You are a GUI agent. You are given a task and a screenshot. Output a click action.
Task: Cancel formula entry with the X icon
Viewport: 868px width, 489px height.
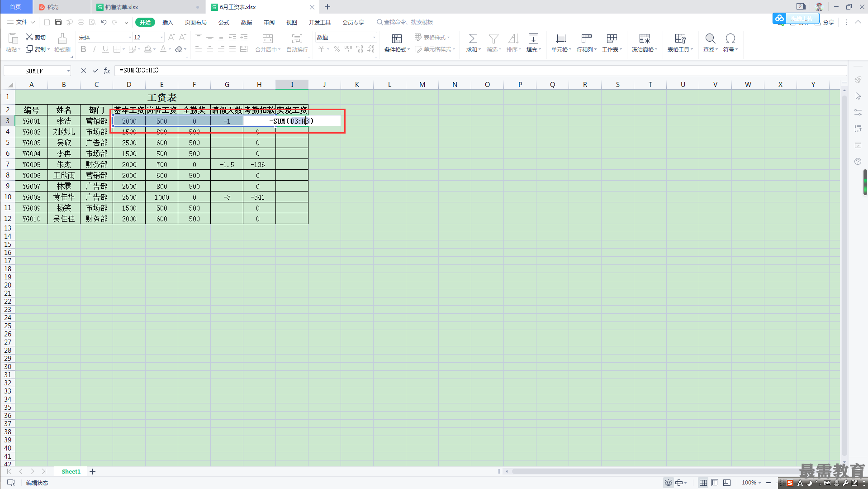coord(84,71)
